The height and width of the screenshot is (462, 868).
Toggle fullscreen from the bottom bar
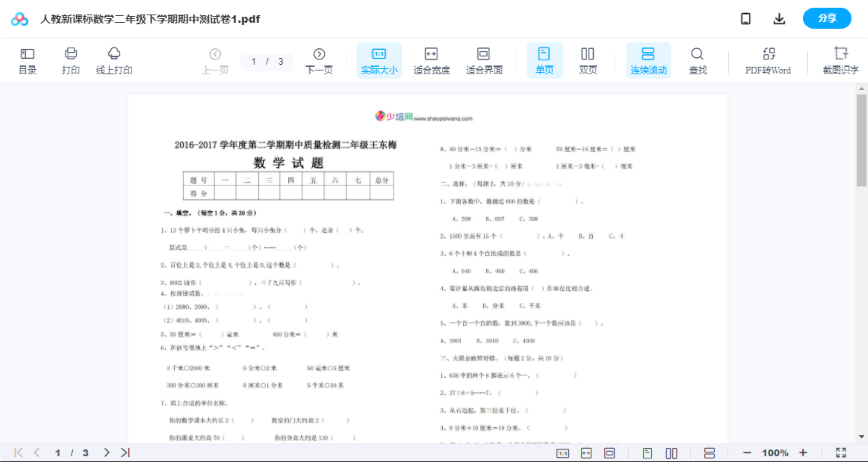841,452
